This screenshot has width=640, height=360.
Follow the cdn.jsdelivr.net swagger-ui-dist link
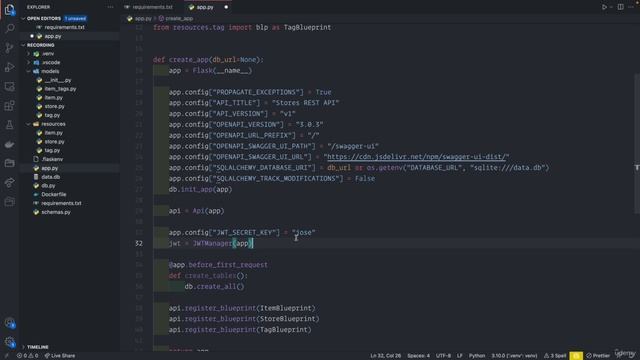416,157
